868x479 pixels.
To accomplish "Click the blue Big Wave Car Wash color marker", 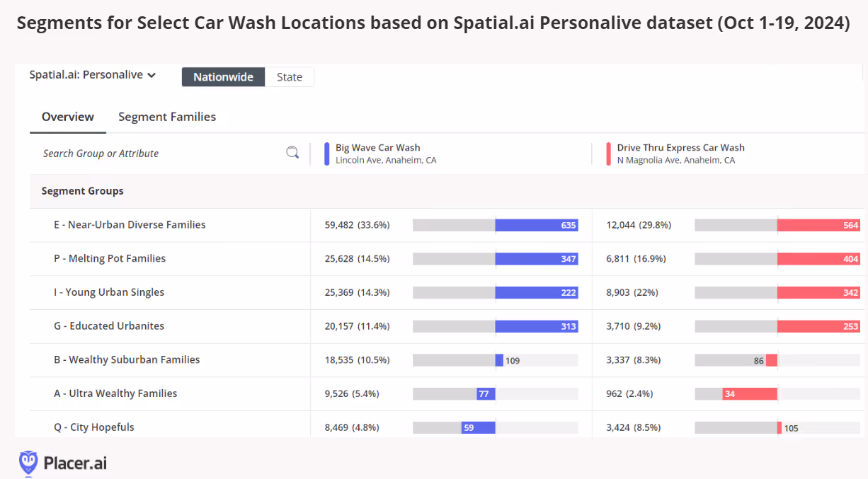I will pos(327,154).
